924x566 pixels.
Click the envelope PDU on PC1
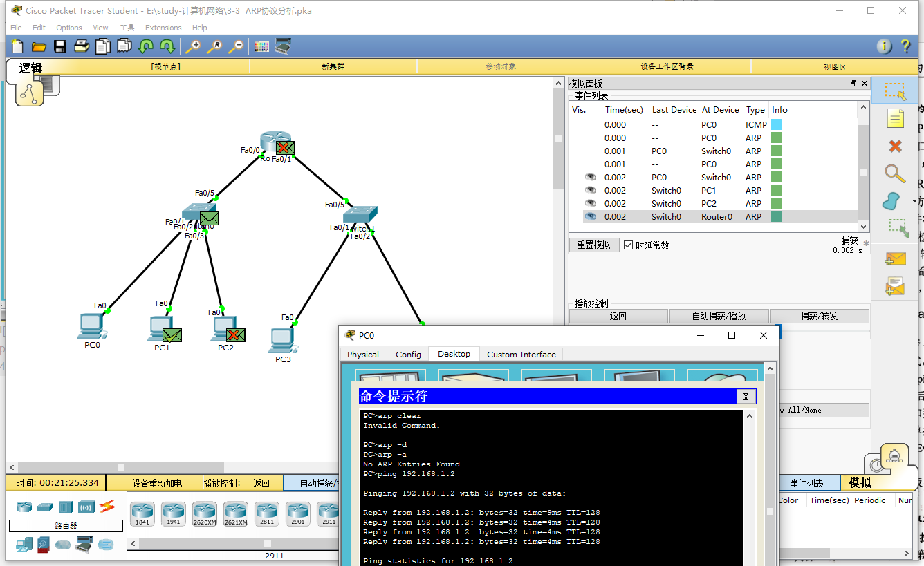172,335
